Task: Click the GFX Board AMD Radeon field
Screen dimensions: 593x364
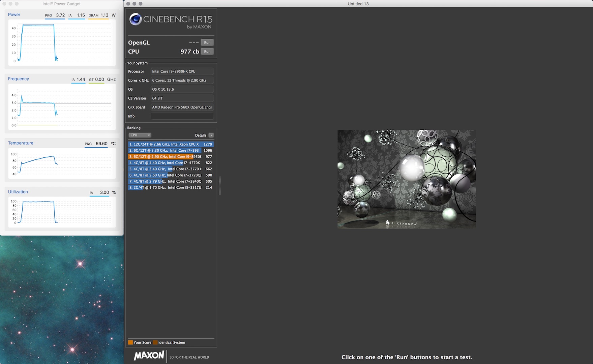Action: click(182, 107)
